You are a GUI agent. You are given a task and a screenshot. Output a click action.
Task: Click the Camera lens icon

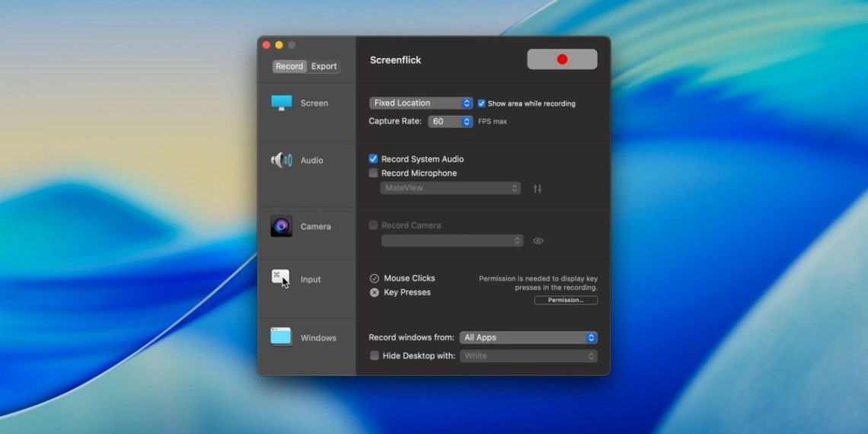(281, 226)
